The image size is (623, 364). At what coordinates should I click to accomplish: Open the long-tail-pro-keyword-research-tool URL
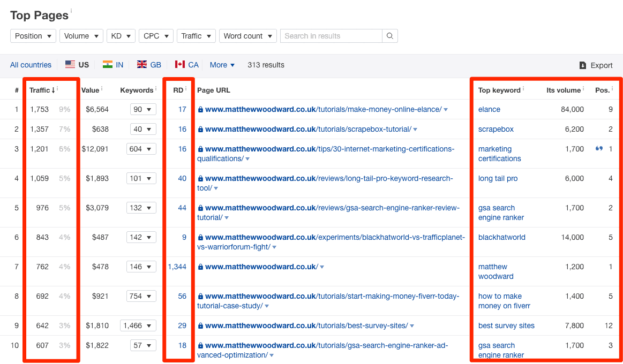(325, 183)
